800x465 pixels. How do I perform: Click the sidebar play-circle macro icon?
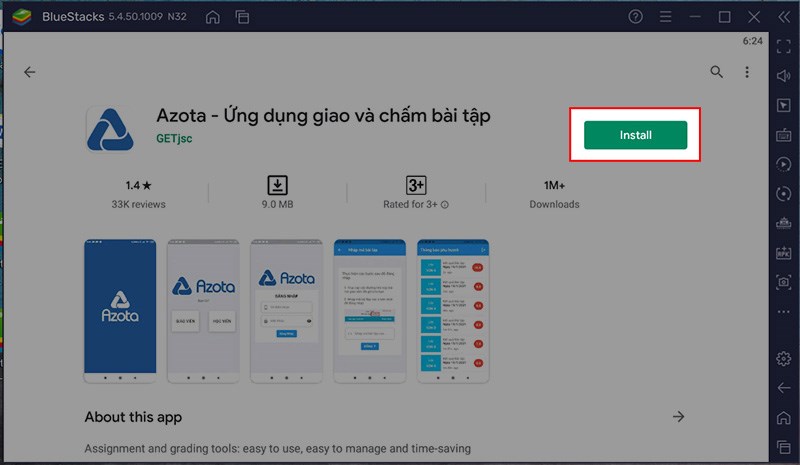pos(784,164)
